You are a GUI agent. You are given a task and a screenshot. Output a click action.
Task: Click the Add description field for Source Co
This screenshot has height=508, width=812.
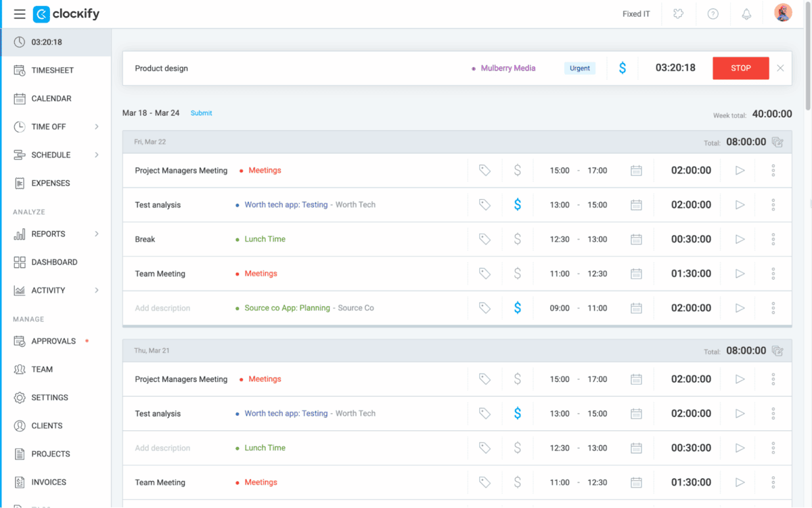click(x=162, y=308)
